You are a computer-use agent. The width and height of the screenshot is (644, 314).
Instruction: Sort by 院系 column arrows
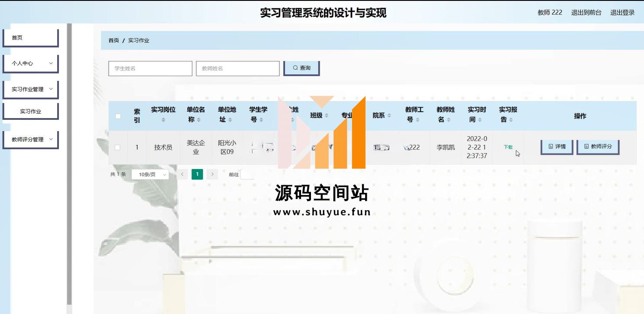(389, 115)
